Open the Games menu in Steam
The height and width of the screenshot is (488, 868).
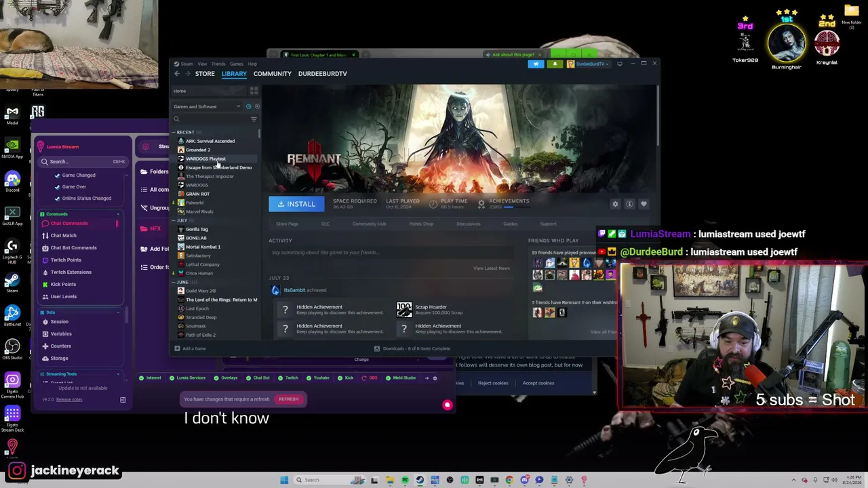point(236,64)
